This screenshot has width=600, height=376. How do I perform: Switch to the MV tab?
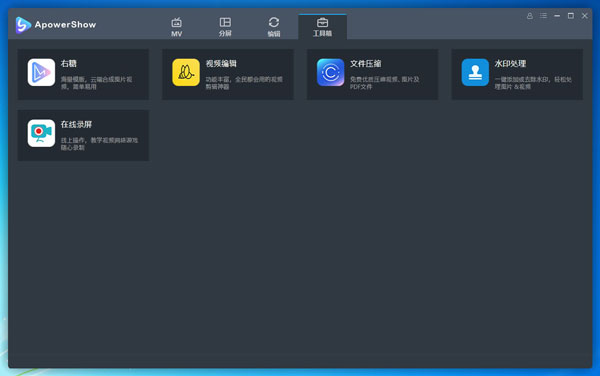tap(176, 27)
